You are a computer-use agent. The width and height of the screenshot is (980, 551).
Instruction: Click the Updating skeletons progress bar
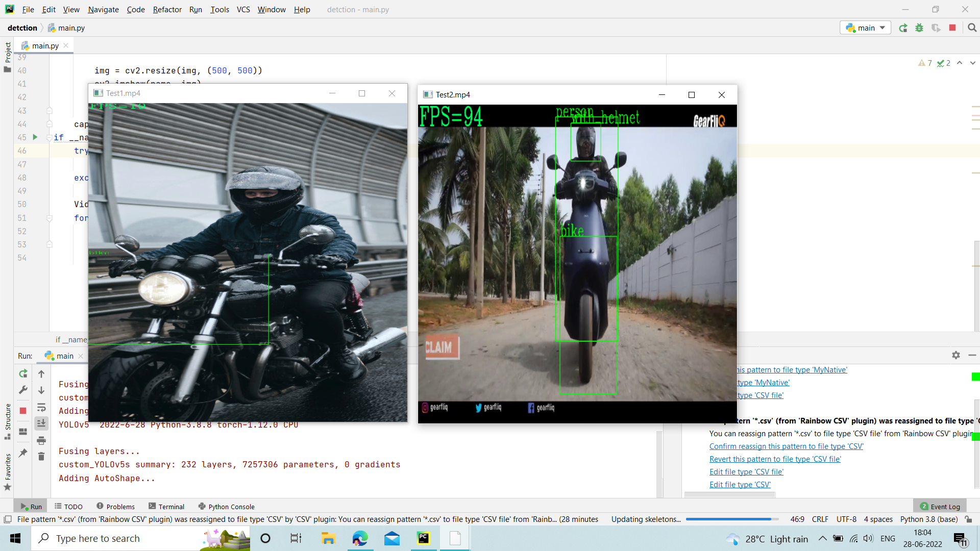tap(732, 519)
